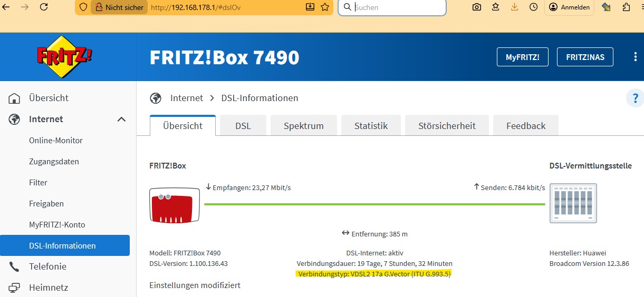Click the shield tracking protection icon
This screenshot has width=644, height=297.
(x=83, y=7)
